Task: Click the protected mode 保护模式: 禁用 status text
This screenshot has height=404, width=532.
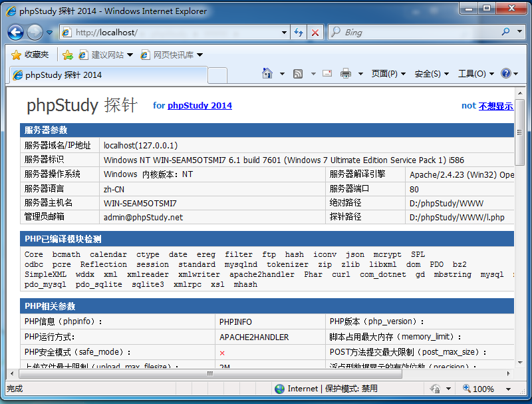Action: (x=351, y=389)
